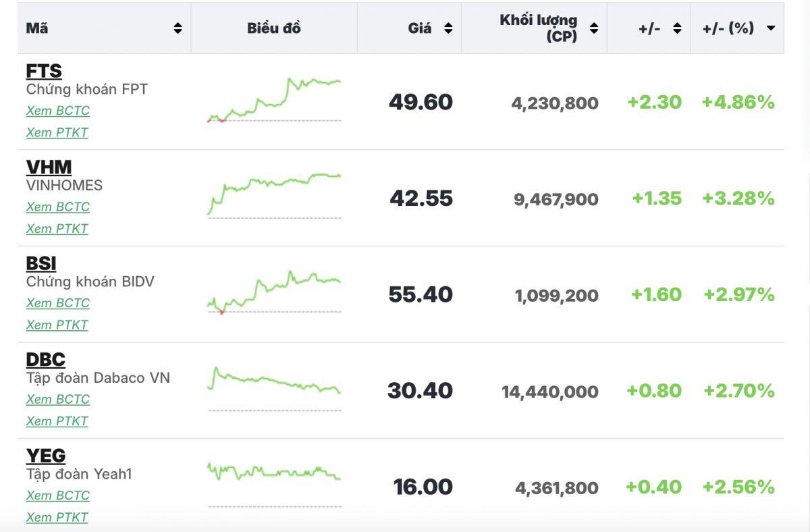Toggle descending arrow on +/- (%) column

tap(770, 28)
